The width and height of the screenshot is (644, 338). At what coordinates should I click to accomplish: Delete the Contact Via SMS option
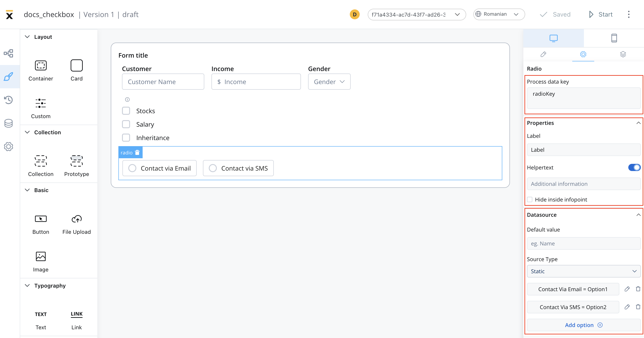point(638,307)
